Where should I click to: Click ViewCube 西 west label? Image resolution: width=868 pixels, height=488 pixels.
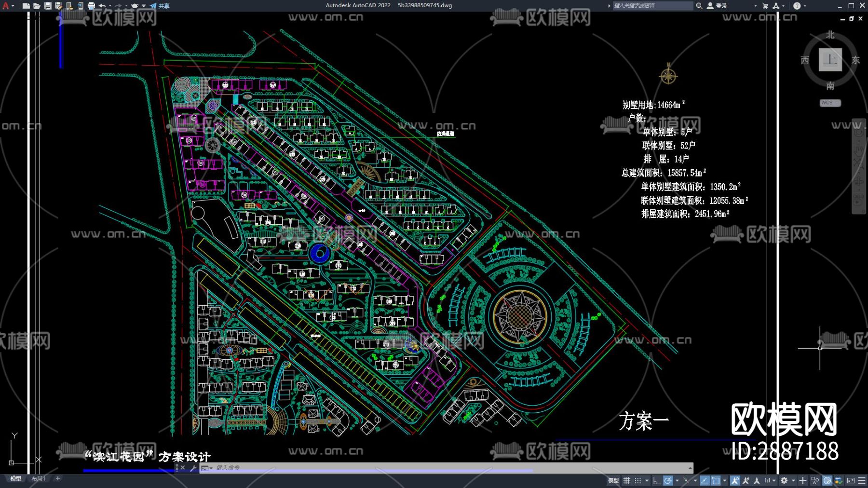pyautogui.click(x=805, y=60)
